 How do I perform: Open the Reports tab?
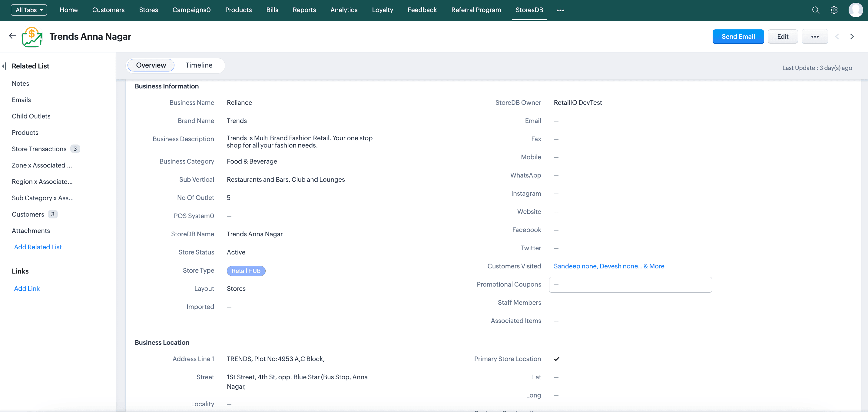click(304, 10)
